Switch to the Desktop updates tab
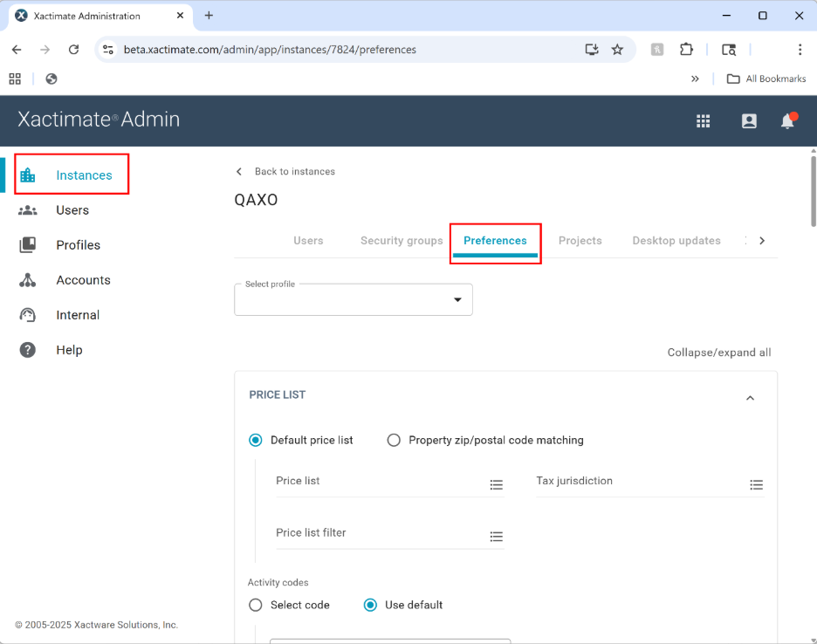This screenshot has width=817, height=644. point(676,241)
